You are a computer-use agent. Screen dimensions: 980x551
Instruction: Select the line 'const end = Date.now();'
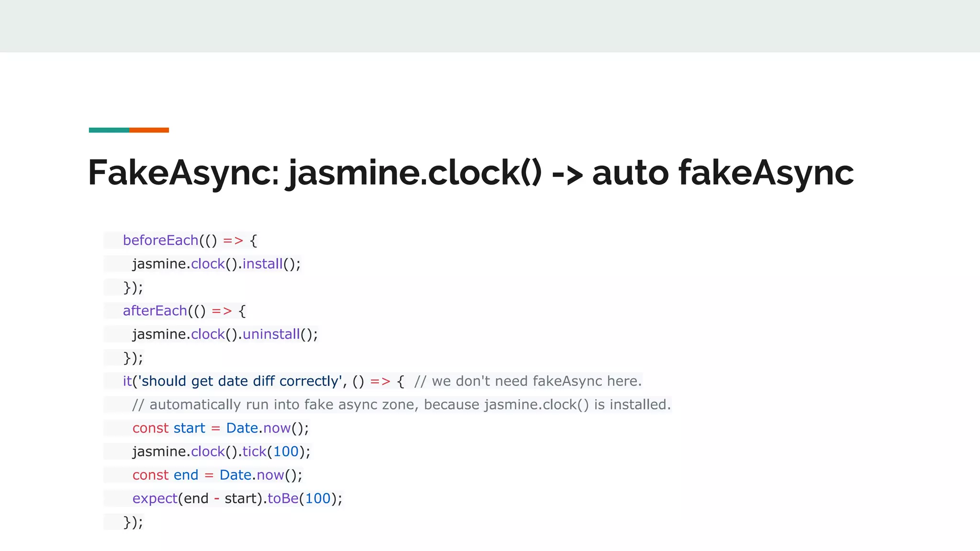217,475
